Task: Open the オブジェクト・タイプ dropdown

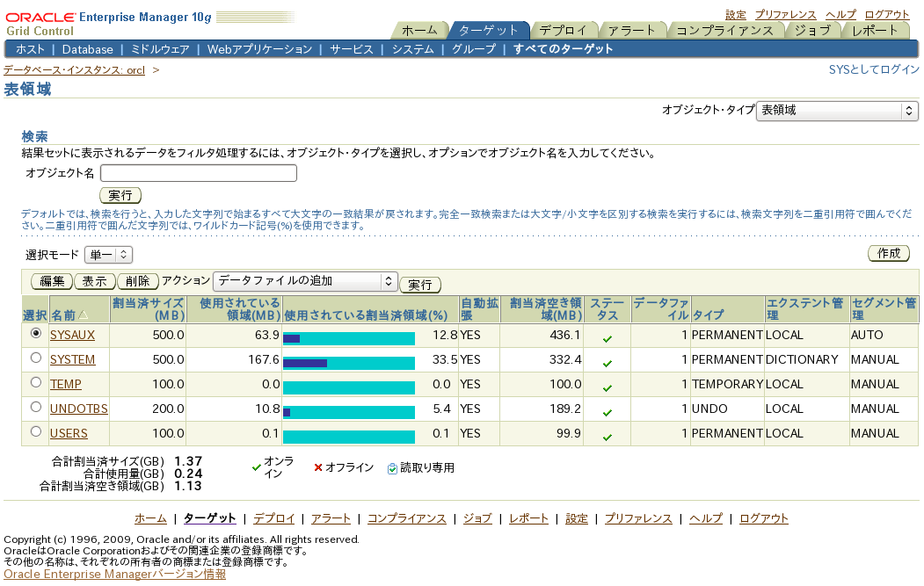Action: [x=837, y=110]
